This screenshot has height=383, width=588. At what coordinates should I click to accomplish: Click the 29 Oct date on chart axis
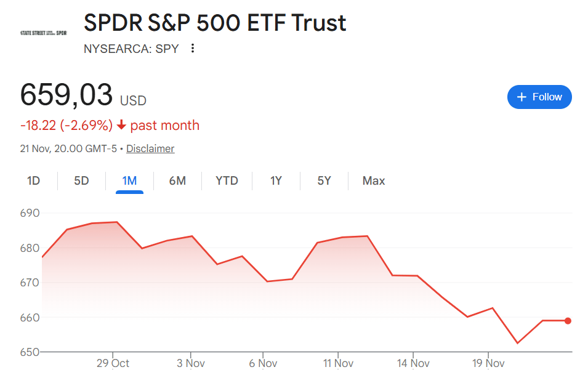[113, 363]
